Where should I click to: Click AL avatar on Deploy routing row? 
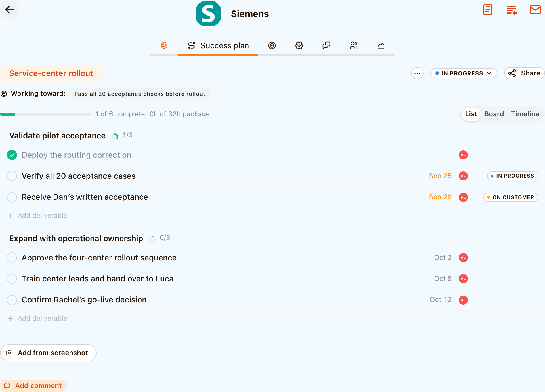pos(463,155)
